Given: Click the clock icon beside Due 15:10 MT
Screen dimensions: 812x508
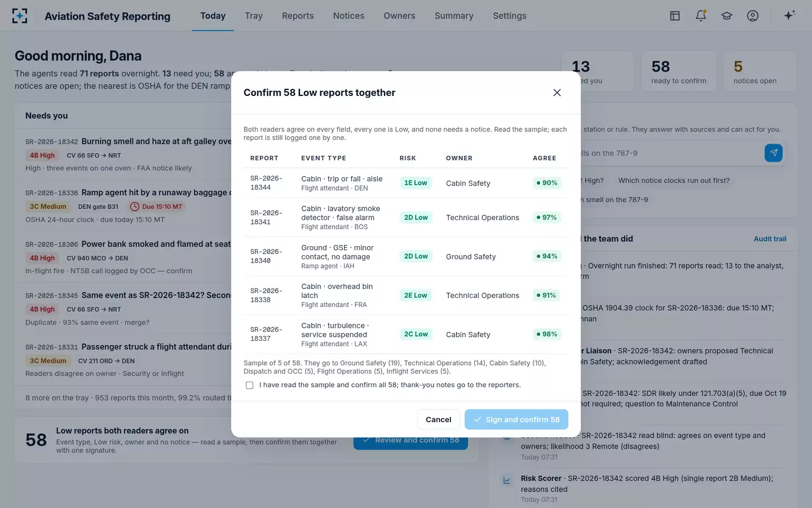Looking at the screenshot, I should tap(135, 207).
